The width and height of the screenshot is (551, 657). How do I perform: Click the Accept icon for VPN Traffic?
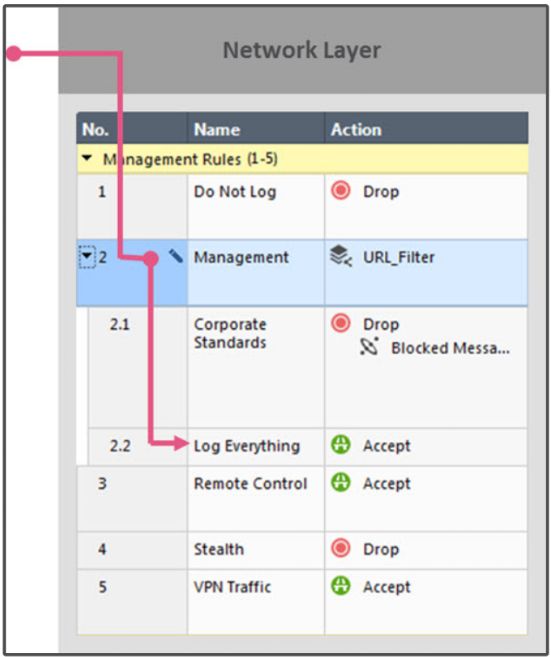[341, 586]
